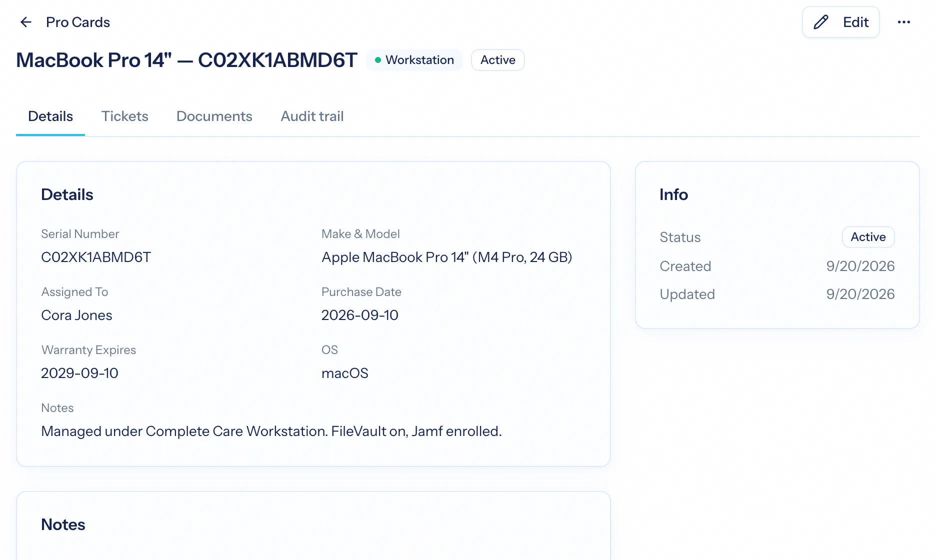Go back to Pro Cards

(x=78, y=22)
